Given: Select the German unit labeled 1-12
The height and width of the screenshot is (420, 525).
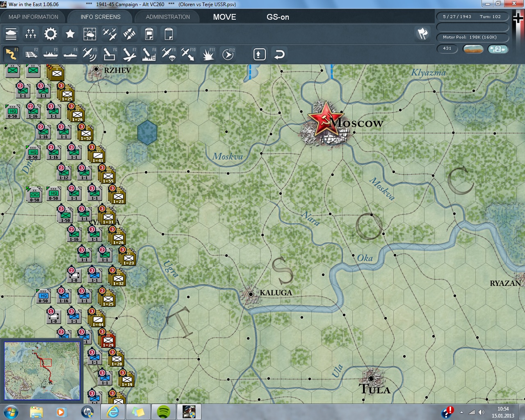Looking at the screenshot, I should pyautogui.click(x=64, y=173).
